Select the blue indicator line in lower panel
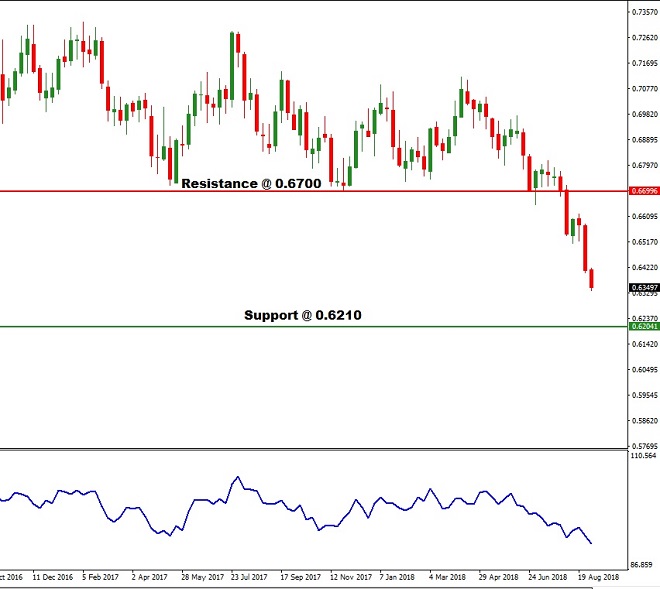 [295, 509]
